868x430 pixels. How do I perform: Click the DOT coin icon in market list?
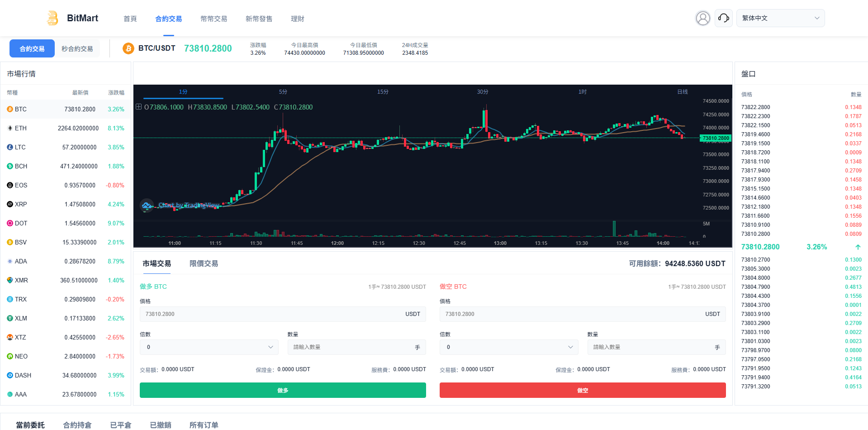coord(10,223)
